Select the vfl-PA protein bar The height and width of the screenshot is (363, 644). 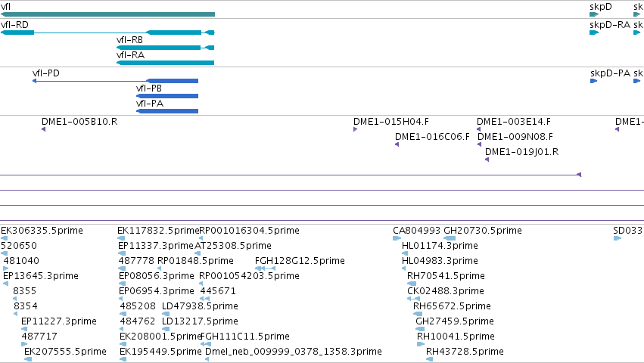[x=167, y=111]
